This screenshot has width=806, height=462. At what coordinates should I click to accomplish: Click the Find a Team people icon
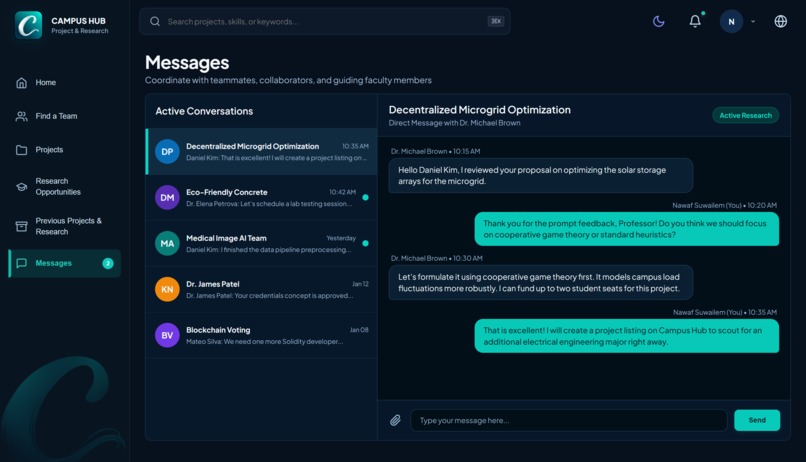pos(22,117)
